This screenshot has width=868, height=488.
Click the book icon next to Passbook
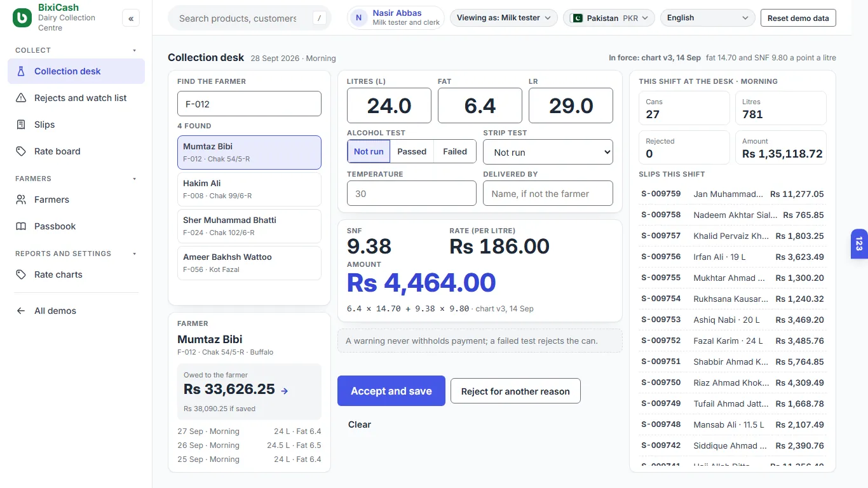coord(21,226)
